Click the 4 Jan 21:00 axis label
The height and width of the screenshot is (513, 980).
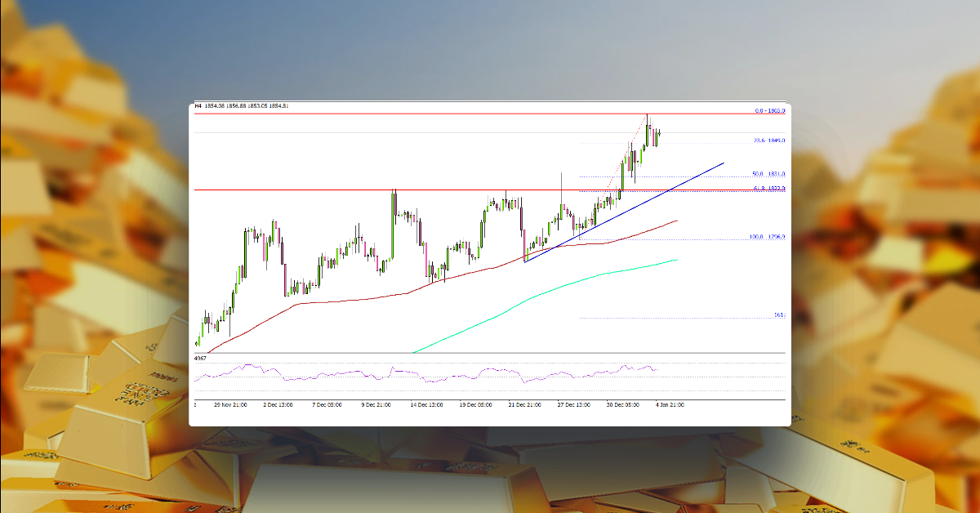[668, 403]
